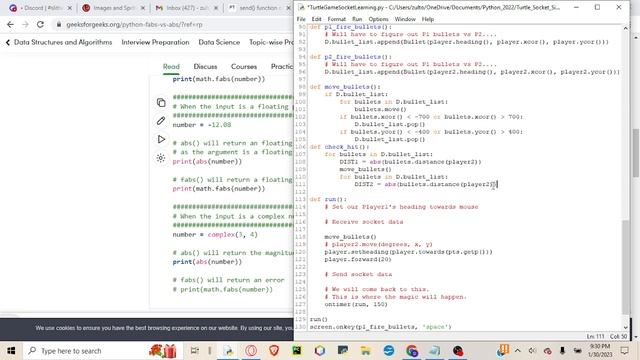The height and width of the screenshot is (360, 640).
Task: Click the left chevron before Data Structures and Algorithms
Action: [8, 42]
